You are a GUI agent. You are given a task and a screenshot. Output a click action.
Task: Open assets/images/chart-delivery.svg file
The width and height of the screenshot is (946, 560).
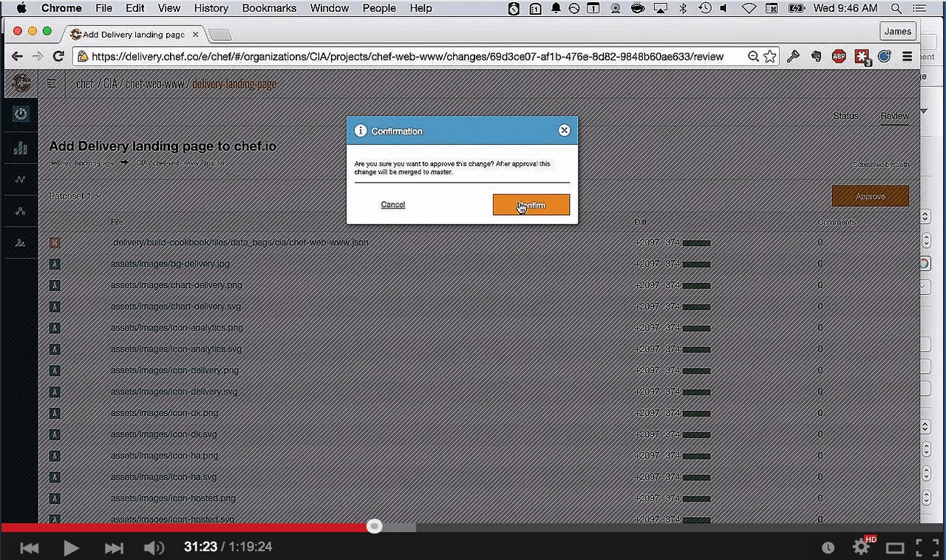click(x=176, y=307)
